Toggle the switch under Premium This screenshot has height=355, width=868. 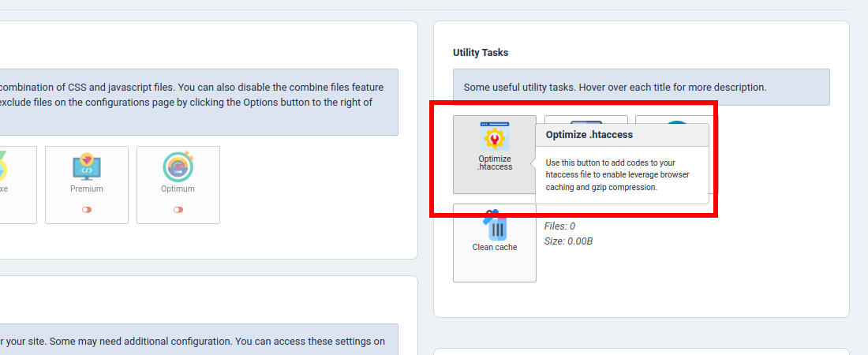86,210
